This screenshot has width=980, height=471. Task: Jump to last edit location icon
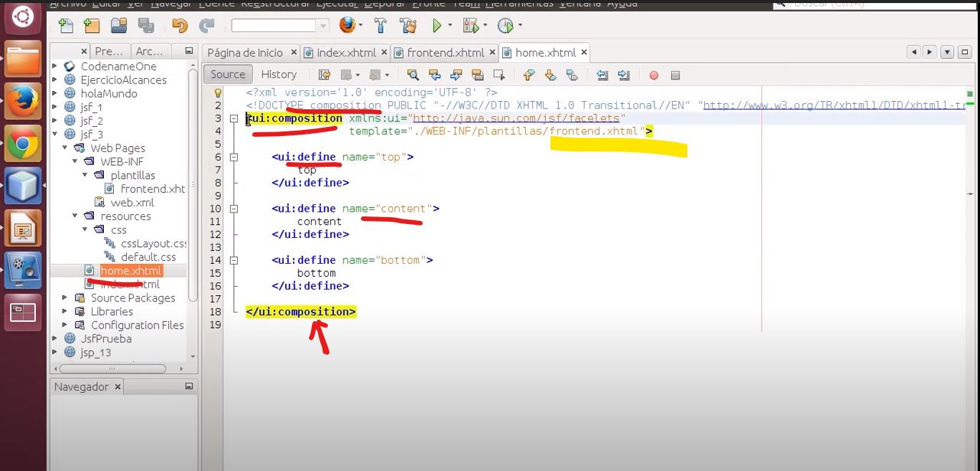point(324,75)
